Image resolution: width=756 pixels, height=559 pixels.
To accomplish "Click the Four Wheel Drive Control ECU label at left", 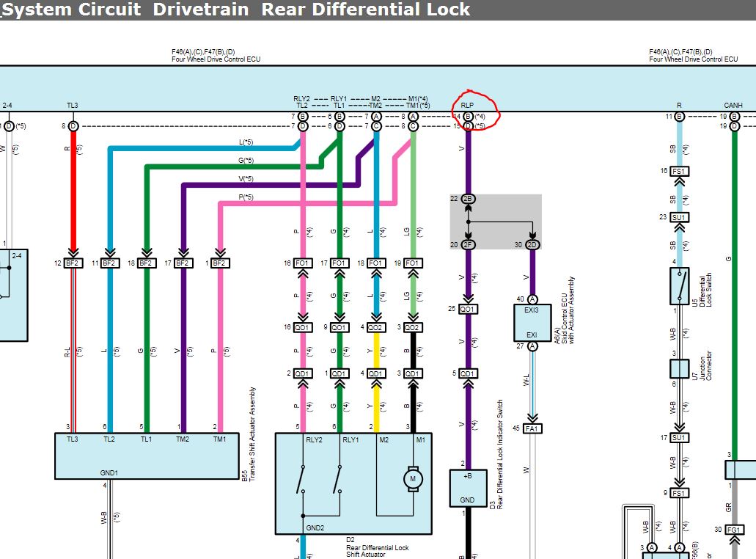I will click(216, 59).
